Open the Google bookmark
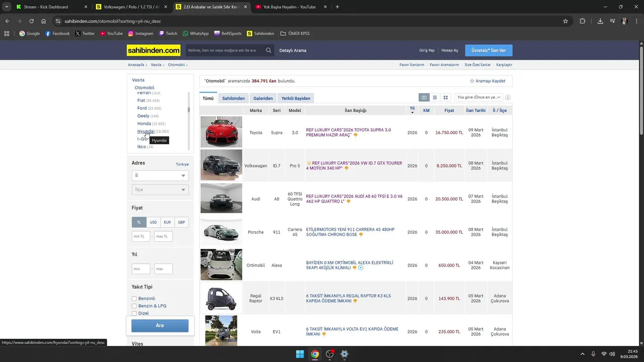 pyautogui.click(x=30, y=34)
